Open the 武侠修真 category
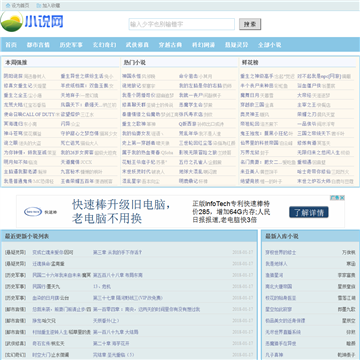The height and width of the screenshot is (360, 360). 137,45
